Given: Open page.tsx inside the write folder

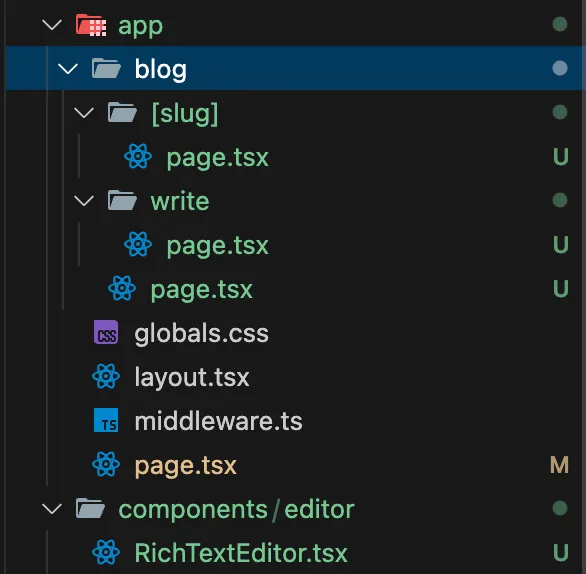Looking at the screenshot, I should coord(218,245).
